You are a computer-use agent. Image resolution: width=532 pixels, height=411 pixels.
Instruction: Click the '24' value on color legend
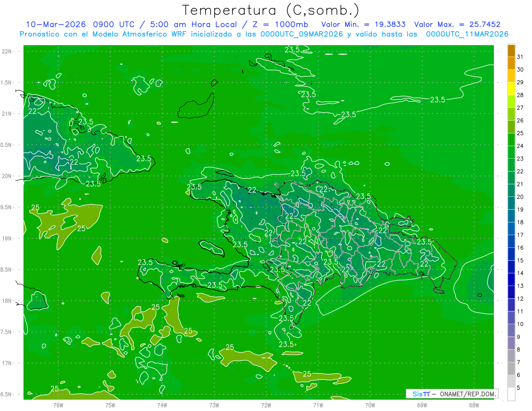click(520, 146)
